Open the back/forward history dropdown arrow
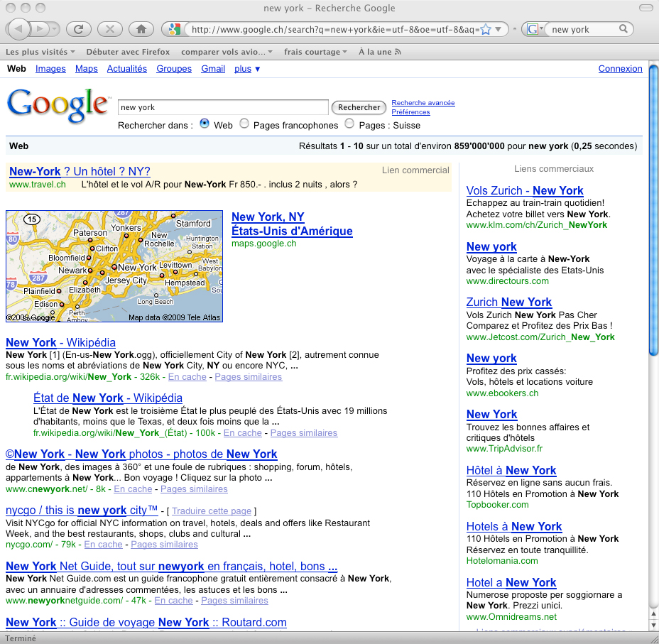 pos(55,29)
